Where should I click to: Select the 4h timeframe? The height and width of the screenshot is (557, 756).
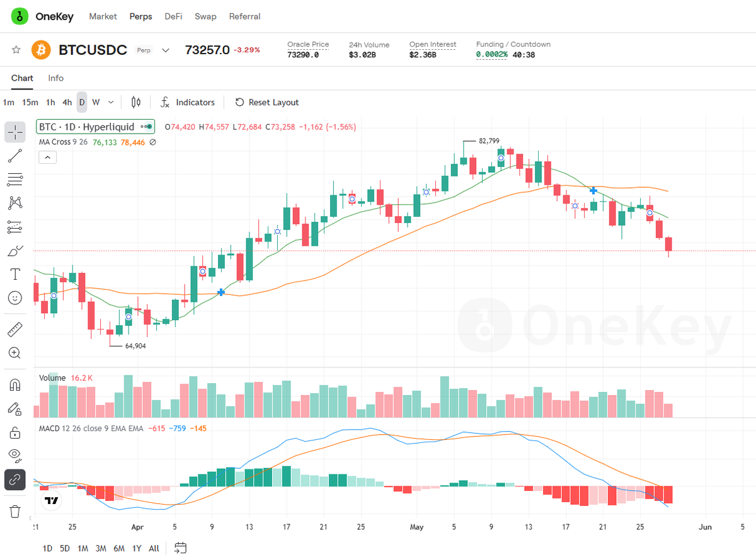(x=67, y=102)
